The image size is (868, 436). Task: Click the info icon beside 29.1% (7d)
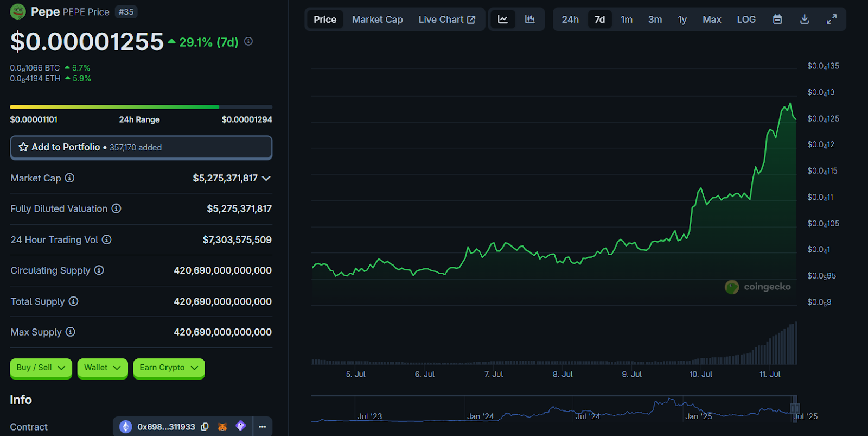(248, 41)
